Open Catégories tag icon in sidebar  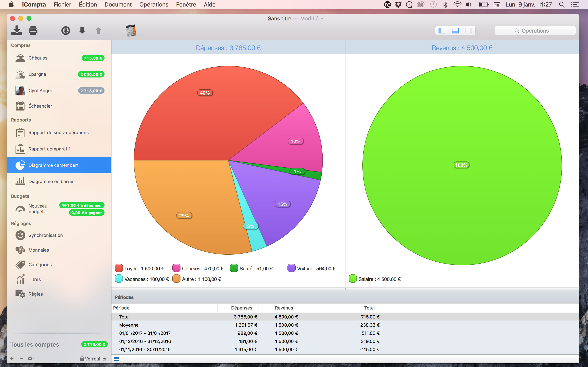(x=20, y=265)
